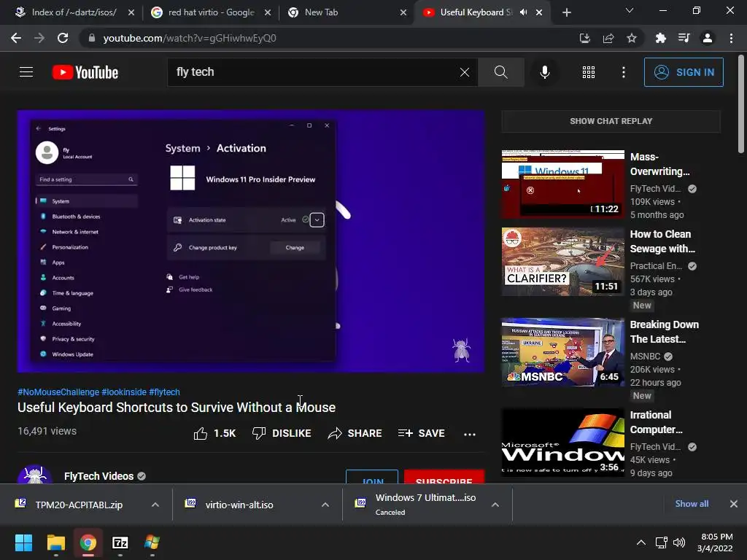The image size is (747, 560).
Task: Mute the Useful Keyboard Shortcuts tab audio
Action: [524, 12]
